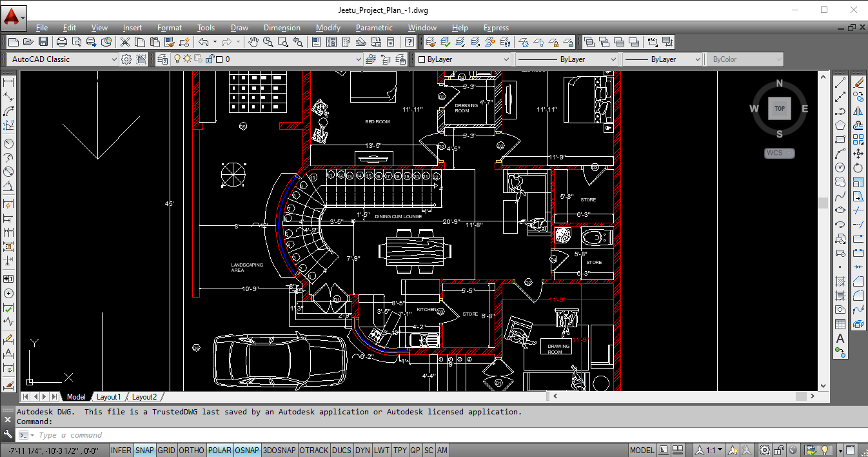
Task: Click the Plot printer icon
Action: pyautogui.click(x=62, y=42)
